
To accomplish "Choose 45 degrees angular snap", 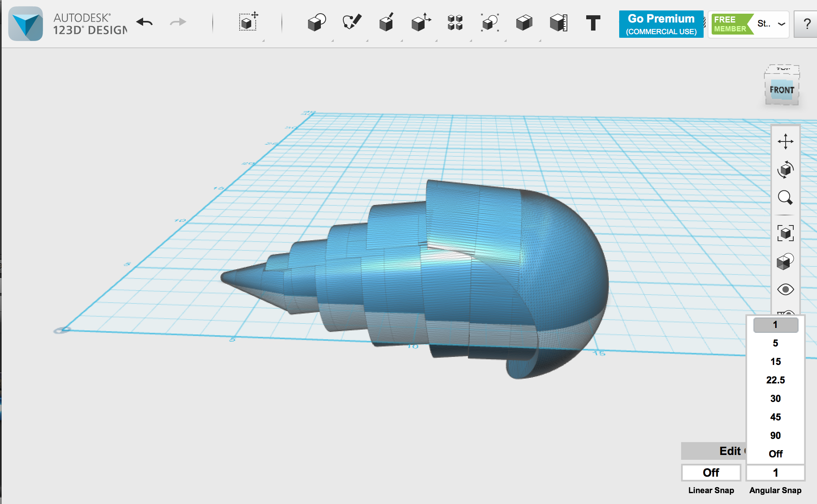I will pos(776,417).
